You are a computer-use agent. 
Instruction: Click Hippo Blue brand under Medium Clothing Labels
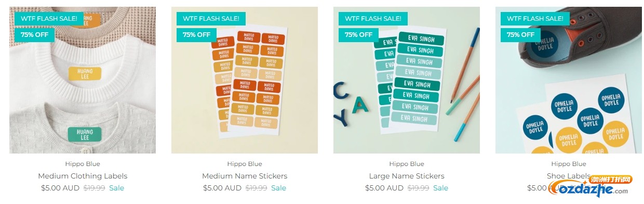(83, 164)
